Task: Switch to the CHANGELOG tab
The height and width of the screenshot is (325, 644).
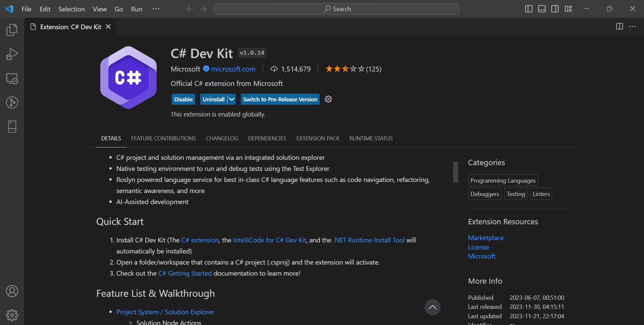Action: tap(222, 138)
